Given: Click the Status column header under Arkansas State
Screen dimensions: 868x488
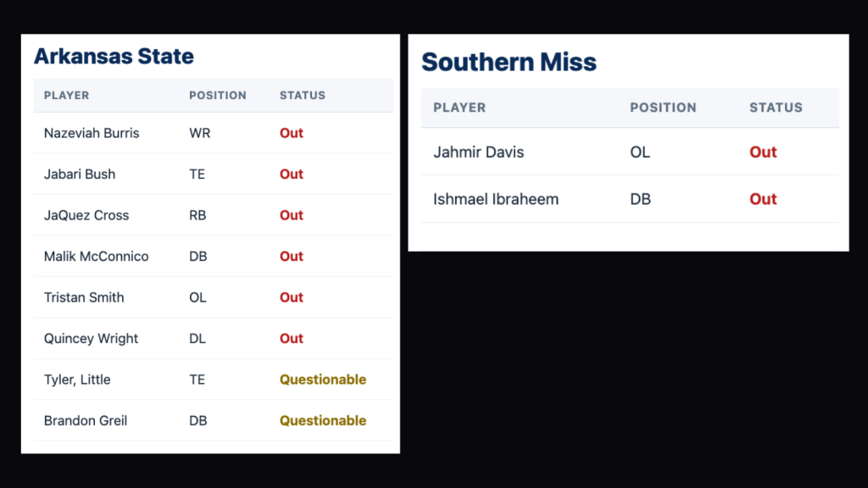Looking at the screenshot, I should point(303,96).
